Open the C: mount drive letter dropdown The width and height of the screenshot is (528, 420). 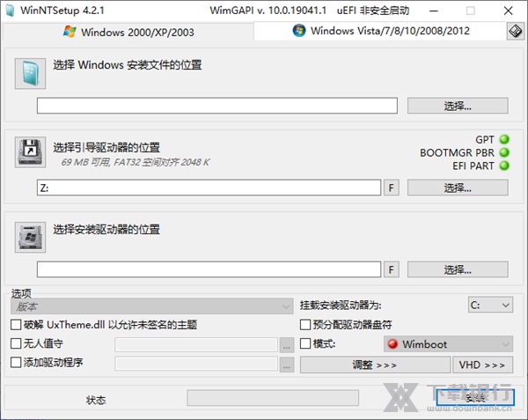pos(490,305)
